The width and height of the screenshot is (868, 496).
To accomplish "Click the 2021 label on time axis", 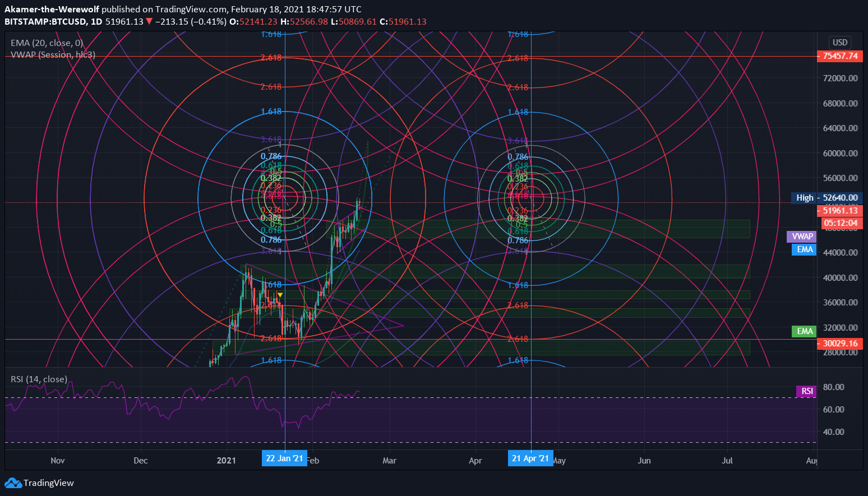I will 227,461.
